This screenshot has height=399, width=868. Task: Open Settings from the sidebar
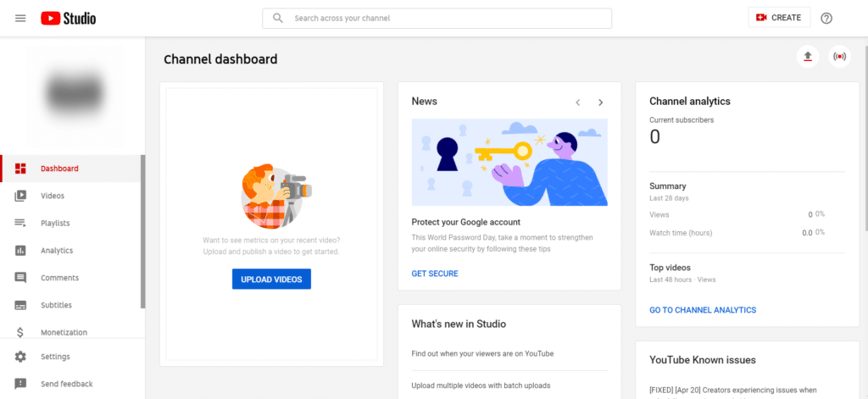[71, 357]
